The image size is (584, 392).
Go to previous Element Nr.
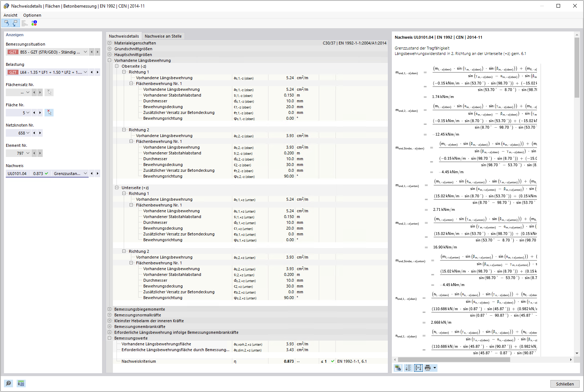point(34,153)
